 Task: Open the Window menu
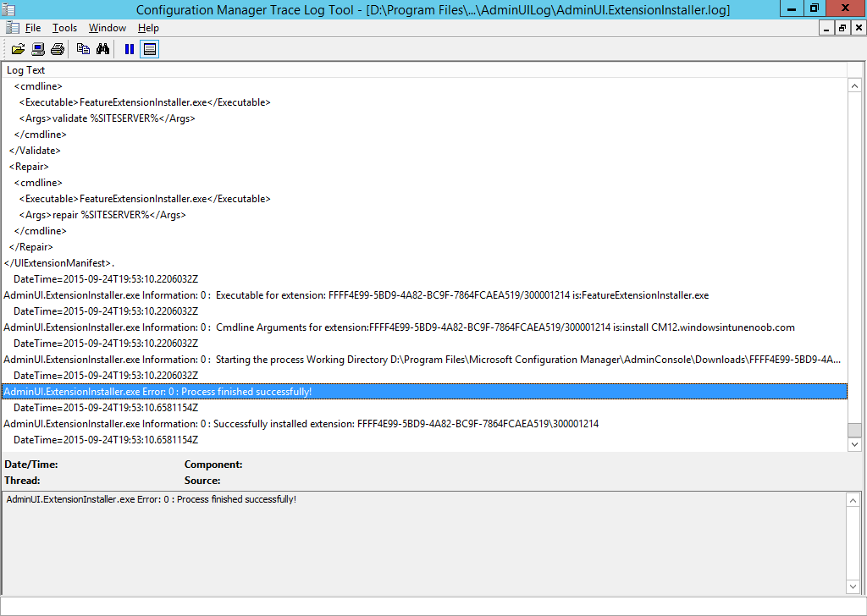pos(108,28)
